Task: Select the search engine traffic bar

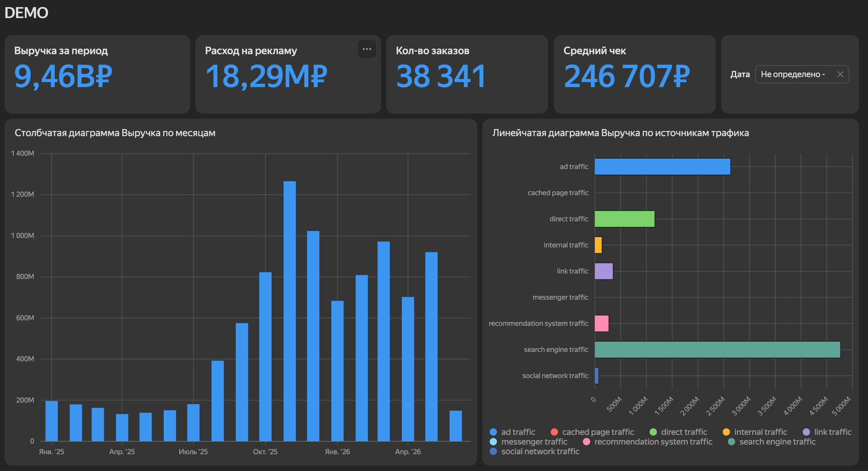Action: [717, 350]
